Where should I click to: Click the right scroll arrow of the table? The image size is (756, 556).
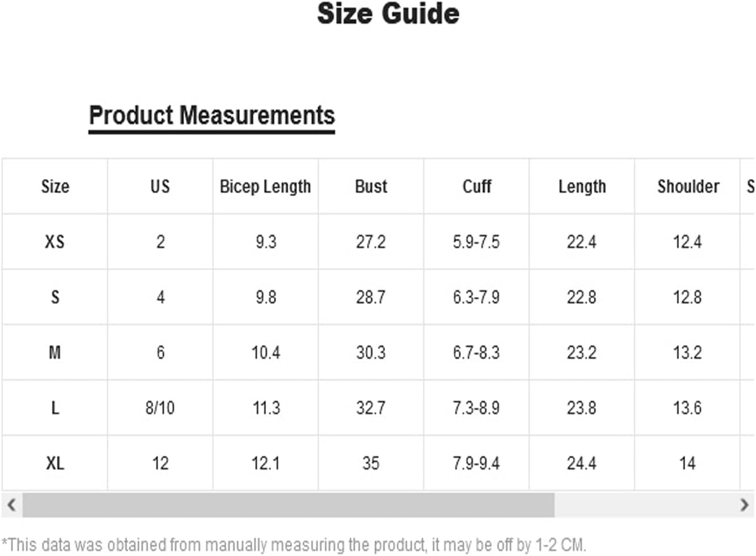point(744,504)
